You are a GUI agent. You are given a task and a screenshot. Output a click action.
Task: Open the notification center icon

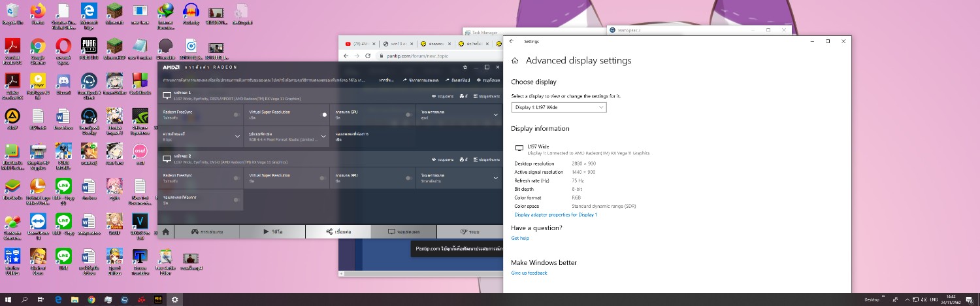click(x=970, y=299)
